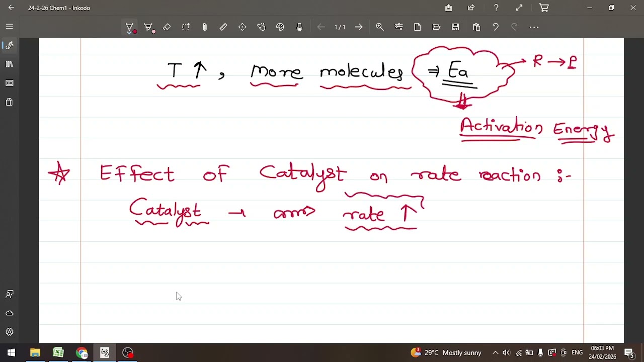Open the Wi-Fi network tray icon
Image resolution: width=644 pixels, height=362 pixels.
(x=518, y=352)
